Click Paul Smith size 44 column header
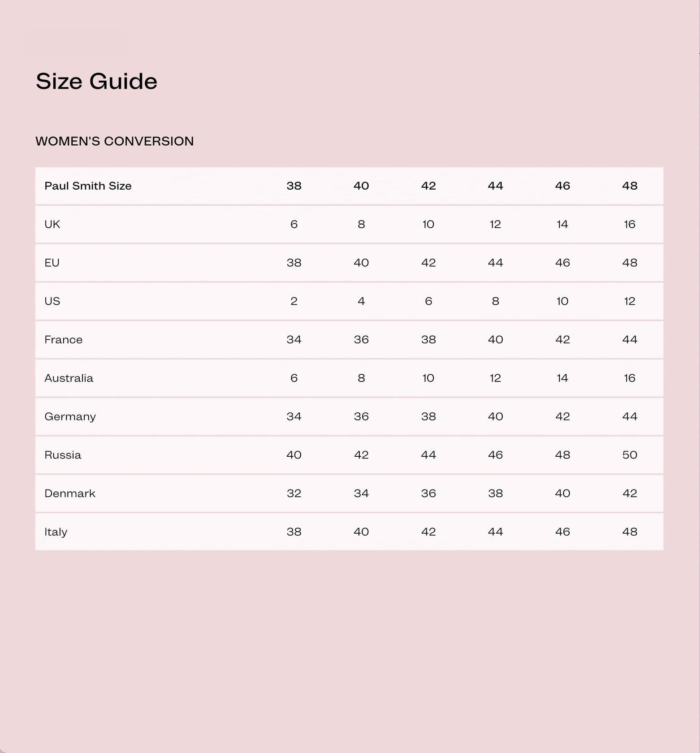The height and width of the screenshot is (753, 700). pyautogui.click(x=495, y=186)
